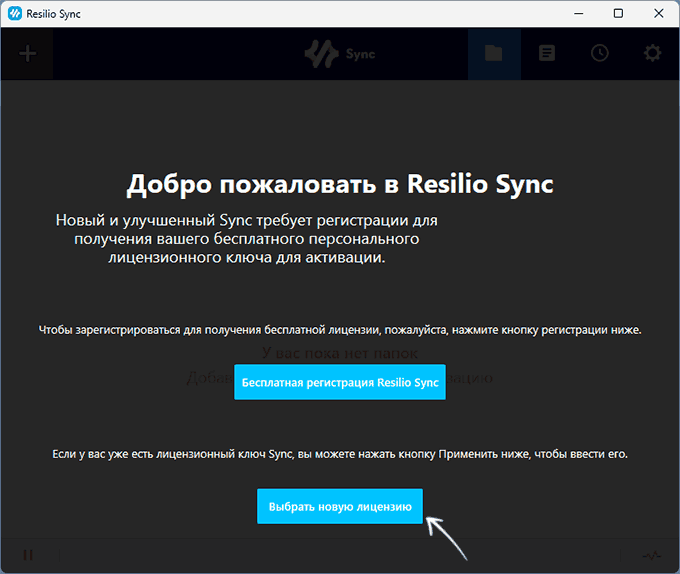Click the Sync logo in the header
The image size is (680, 574).
point(340,54)
